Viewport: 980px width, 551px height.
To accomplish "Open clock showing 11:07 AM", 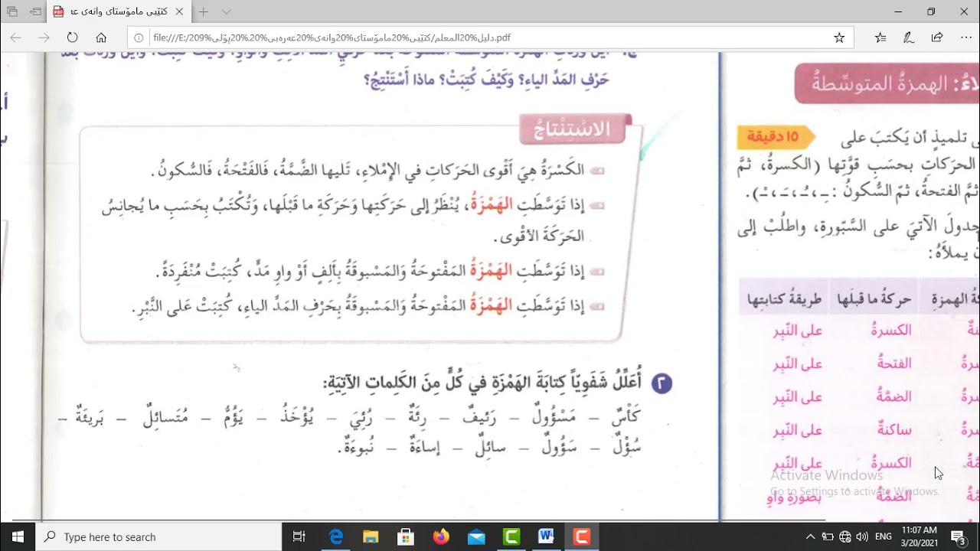I will point(920,536).
